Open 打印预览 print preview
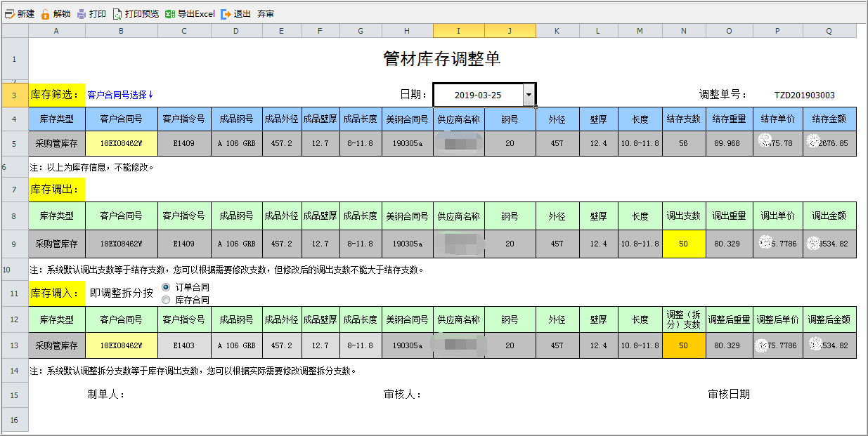The image size is (868, 436). click(136, 14)
